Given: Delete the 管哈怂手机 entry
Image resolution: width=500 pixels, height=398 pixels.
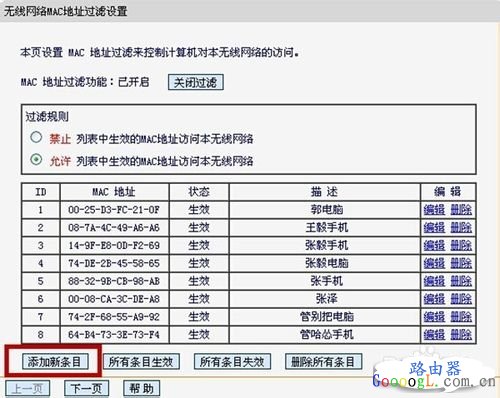Looking at the screenshot, I should point(461,335).
